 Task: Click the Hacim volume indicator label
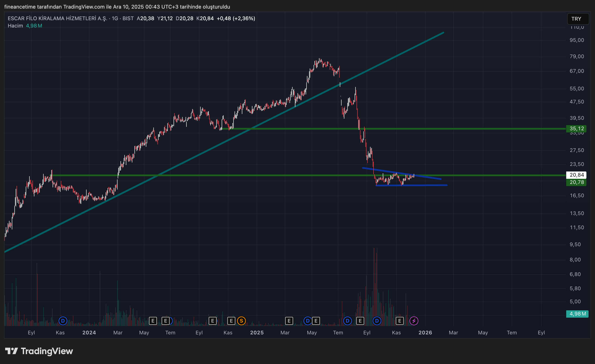point(15,26)
